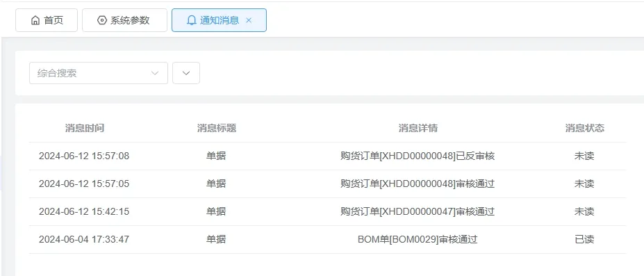644x276 pixels.
Task: Expand the advanced search chevron button
Action: (x=186, y=73)
